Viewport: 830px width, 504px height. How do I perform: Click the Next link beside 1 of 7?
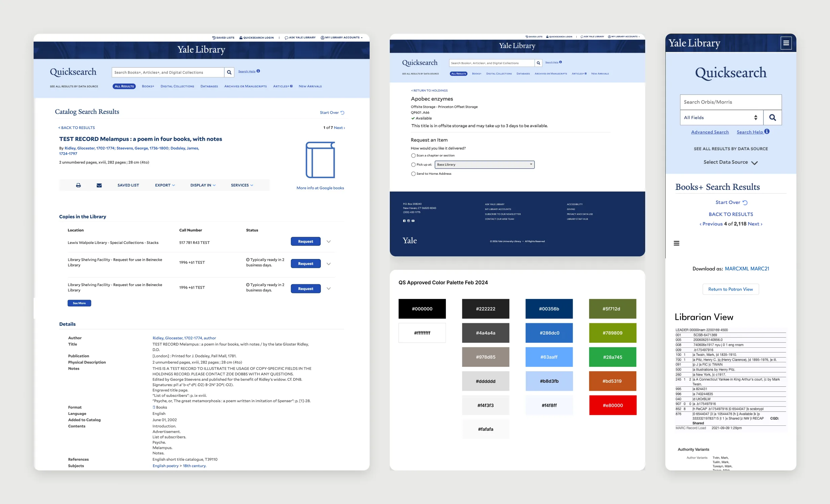click(x=339, y=128)
